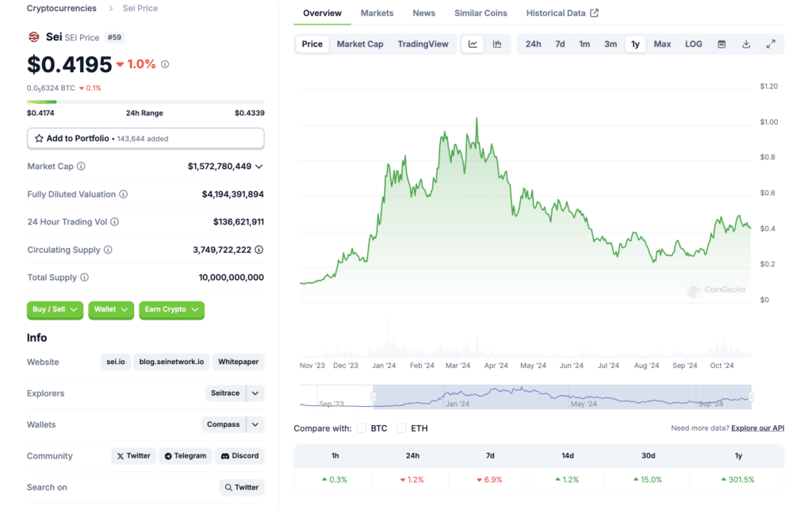Open the Overview tab
Screen dimensions: 812x510
pos(322,13)
